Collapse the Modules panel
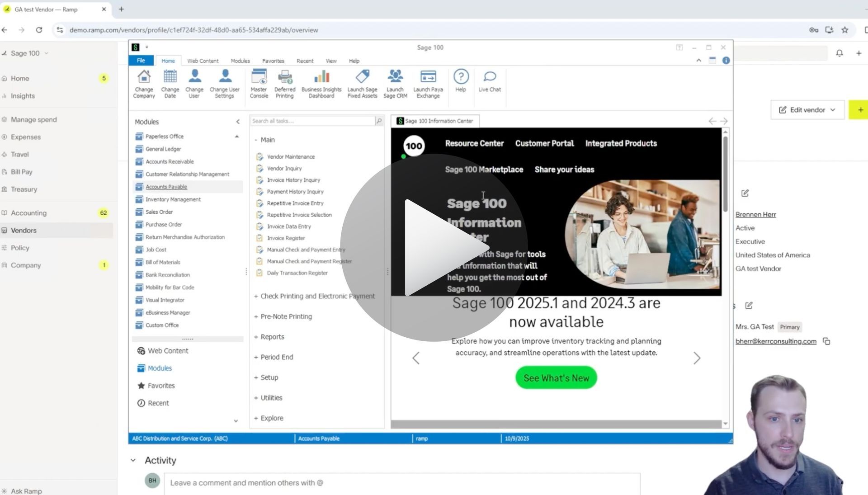 pos(238,122)
